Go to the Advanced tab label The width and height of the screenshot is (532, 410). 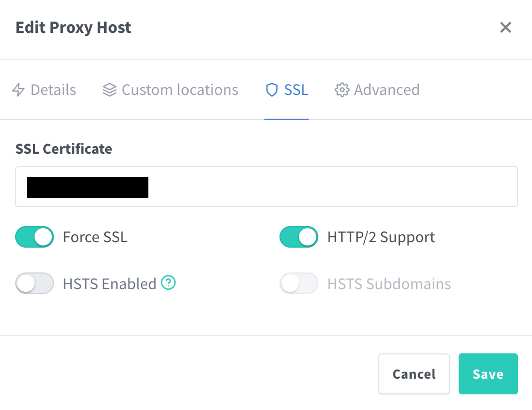click(386, 90)
